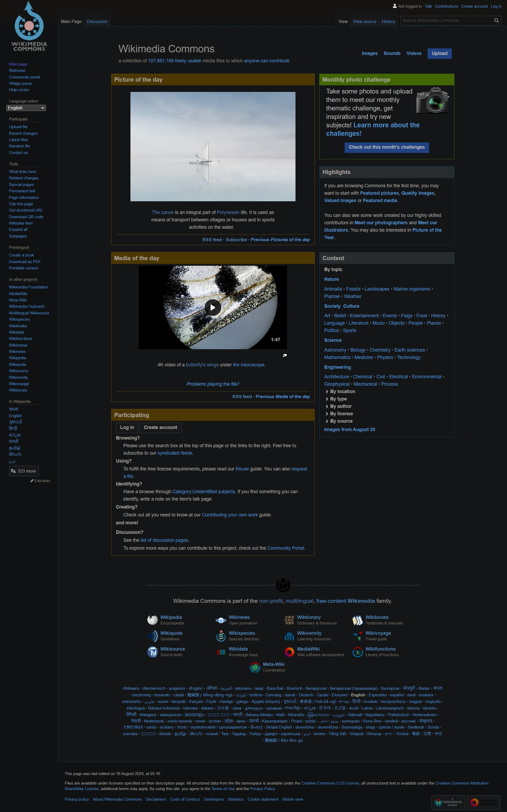
Task: Switch to the Discussion tab
Action: [x=97, y=21]
